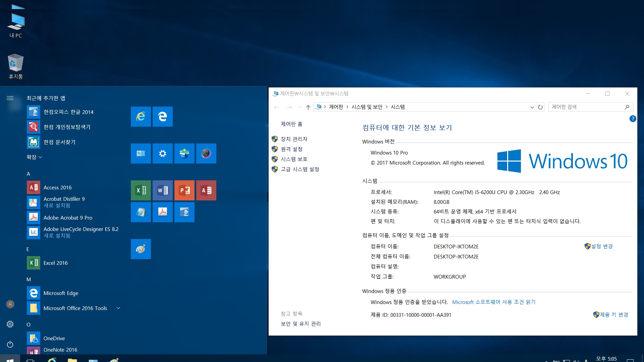
Task: Click the Power button in Start
Action: pyautogui.click(x=10, y=344)
